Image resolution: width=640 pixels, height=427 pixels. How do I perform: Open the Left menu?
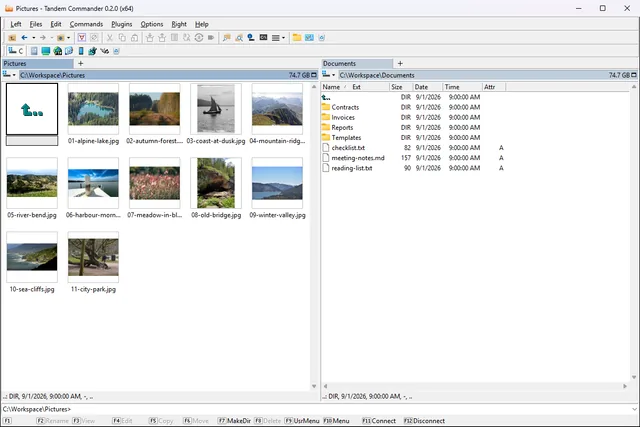[x=16, y=24]
